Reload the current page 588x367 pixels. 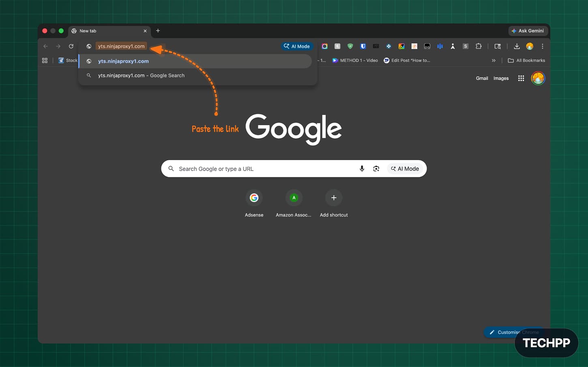pyautogui.click(x=71, y=46)
